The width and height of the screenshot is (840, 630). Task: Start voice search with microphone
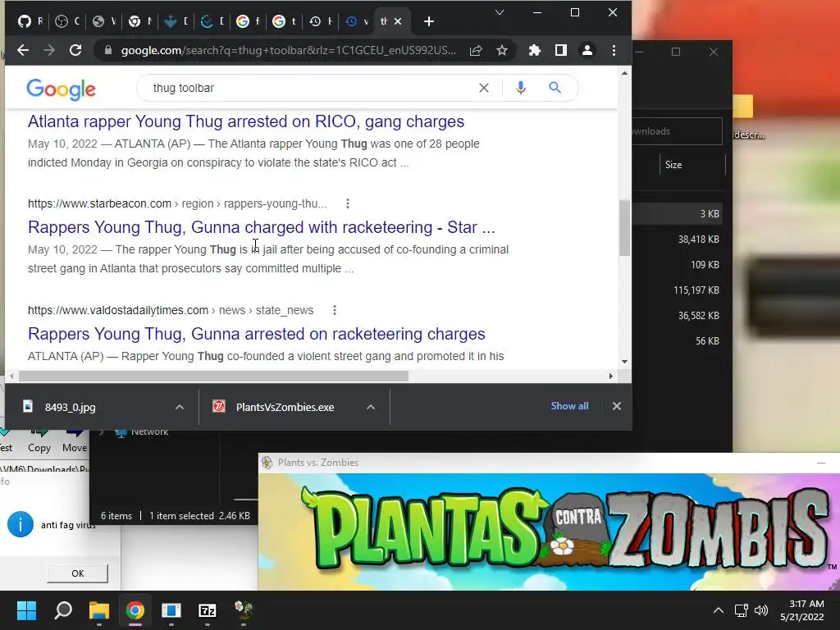click(521, 88)
